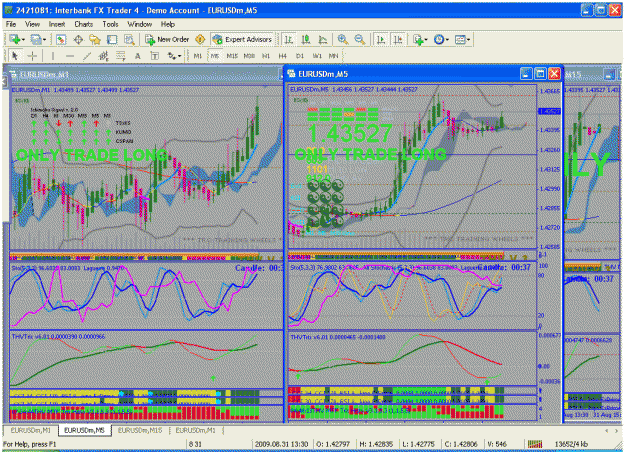The image size is (625, 452).
Task: Switch timeframe to M30
Action: pos(249,56)
